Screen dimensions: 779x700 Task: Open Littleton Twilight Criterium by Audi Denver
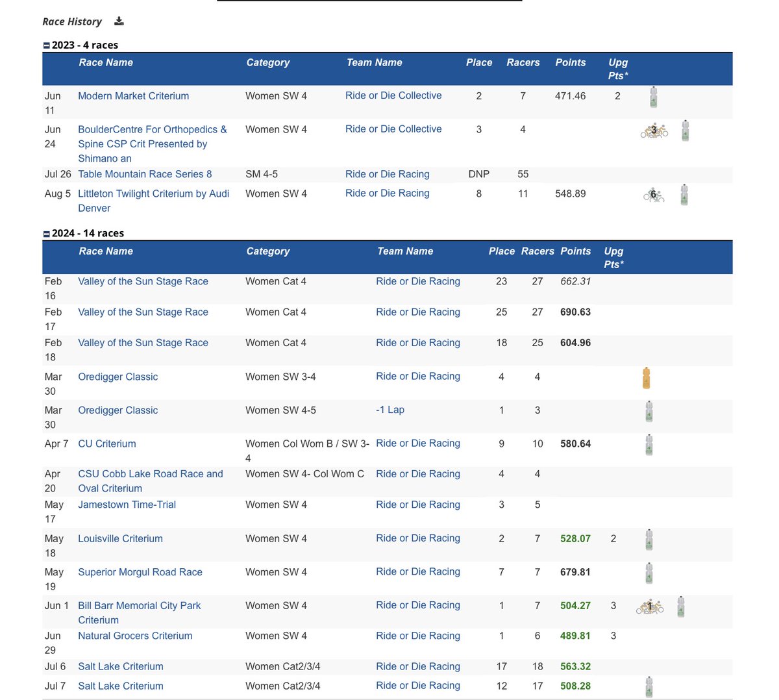(154, 201)
